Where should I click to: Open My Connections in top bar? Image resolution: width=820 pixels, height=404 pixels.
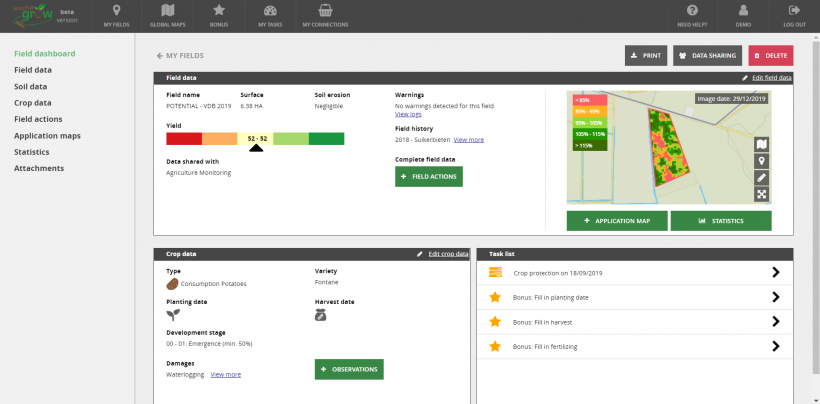pyautogui.click(x=325, y=15)
